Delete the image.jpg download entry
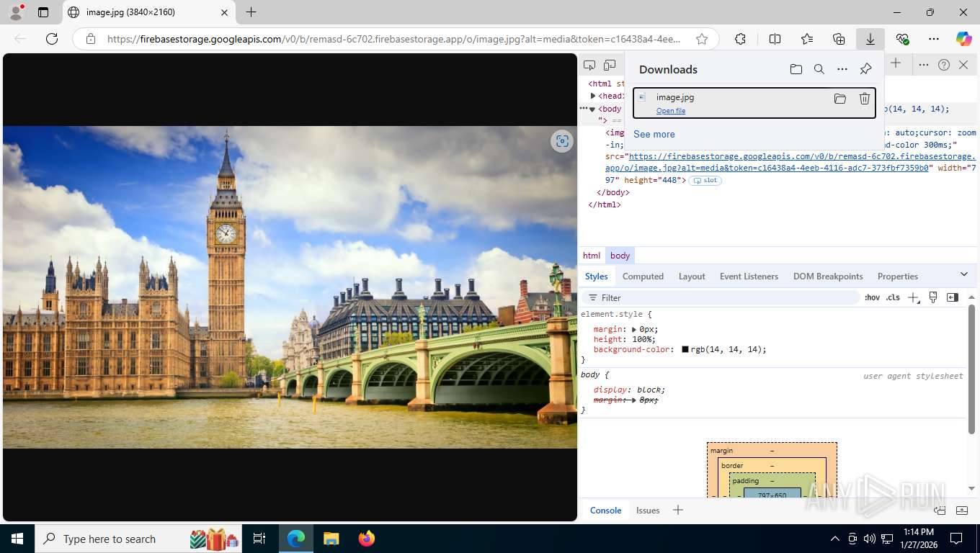This screenshot has width=980, height=553. pos(865,99)
